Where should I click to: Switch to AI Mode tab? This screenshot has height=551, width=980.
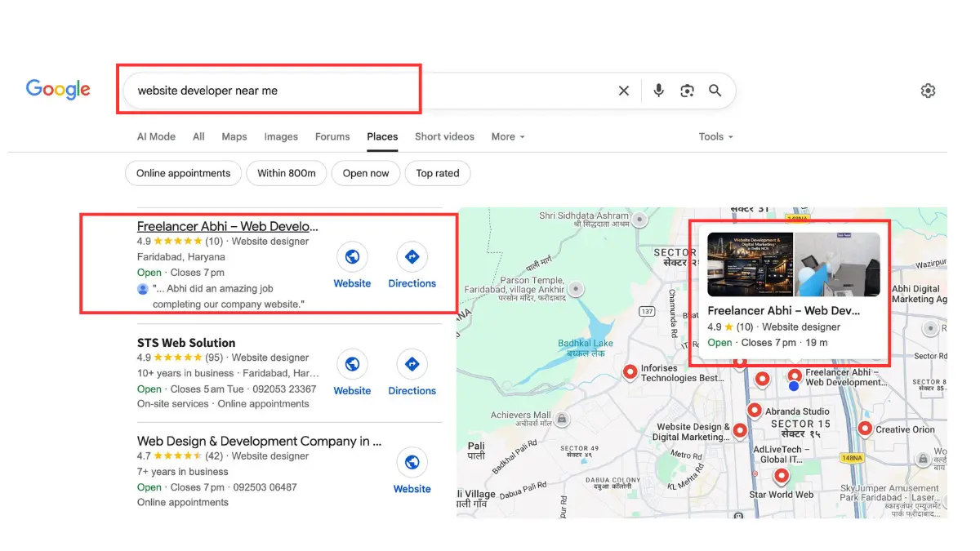pyautogui.click(x=156, y=136)
